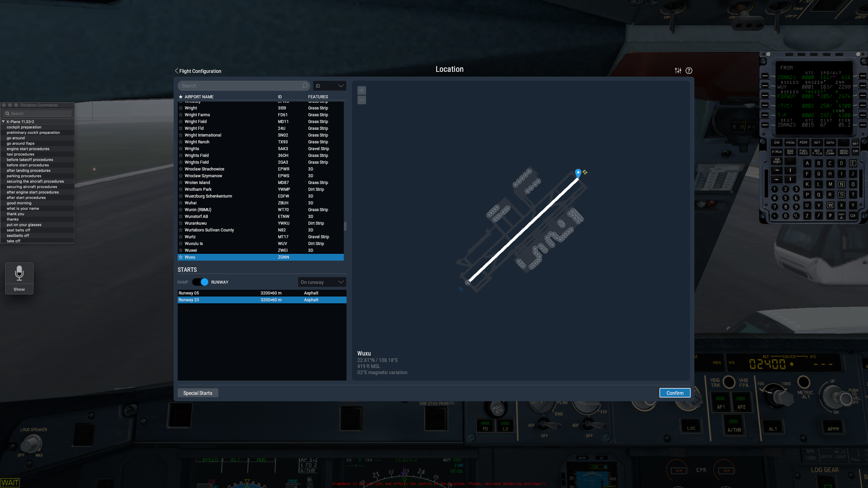Click the blue runway 23 start pin on map

click(x=578, y=173)
